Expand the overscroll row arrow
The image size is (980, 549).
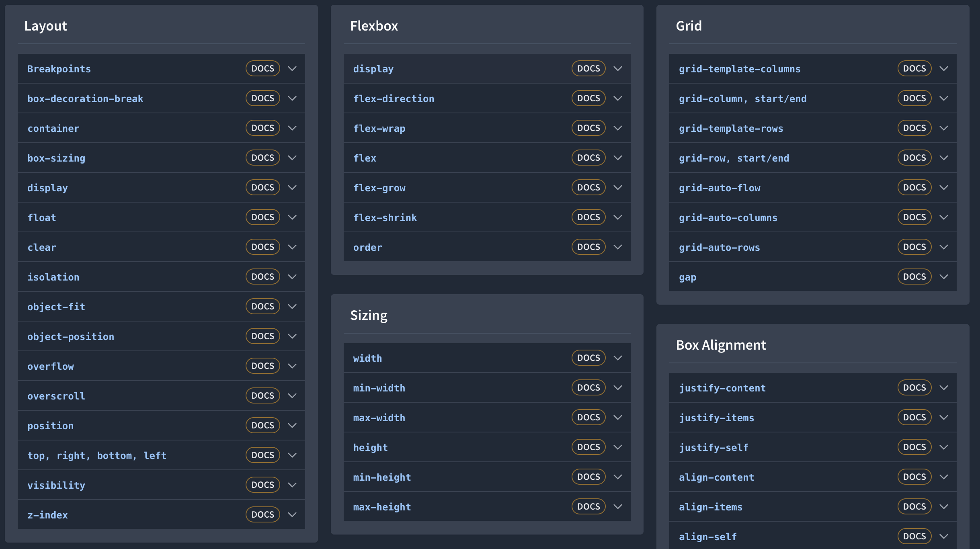point(292,396)
